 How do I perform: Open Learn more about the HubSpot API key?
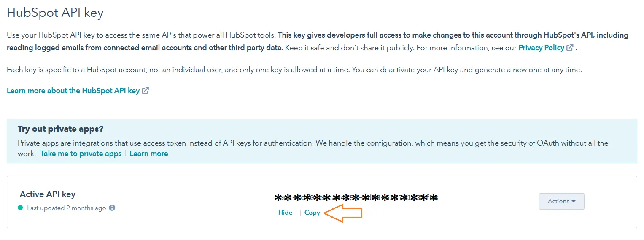click(73, 90)
